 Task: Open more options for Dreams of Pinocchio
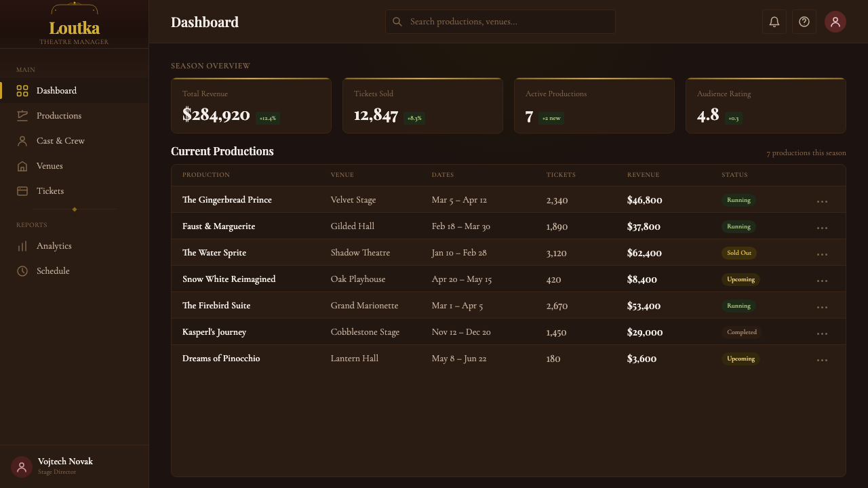click(x=822, y=359)
